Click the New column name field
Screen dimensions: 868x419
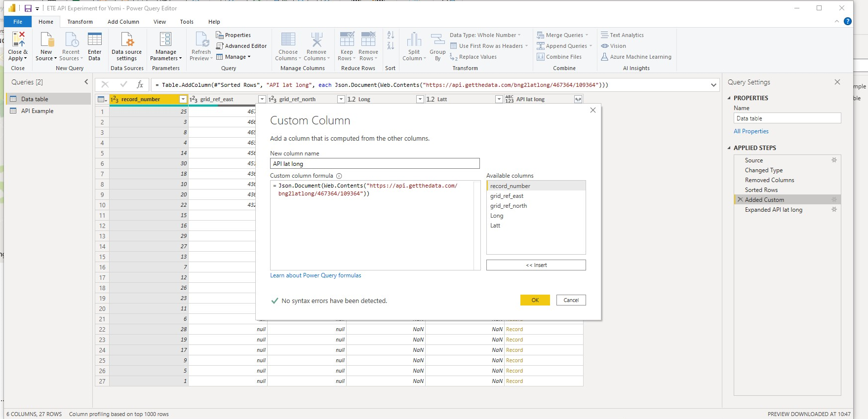coord(375,163)
